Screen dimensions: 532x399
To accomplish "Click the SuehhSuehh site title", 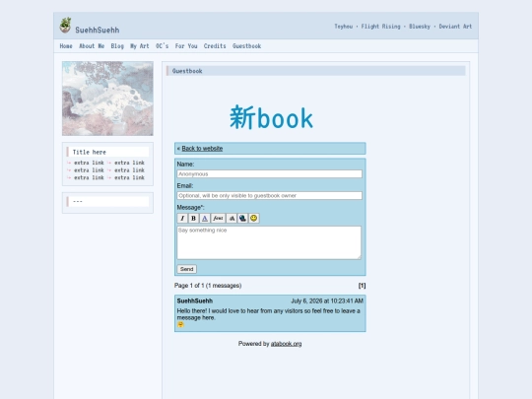I will (x=98, y=31).
